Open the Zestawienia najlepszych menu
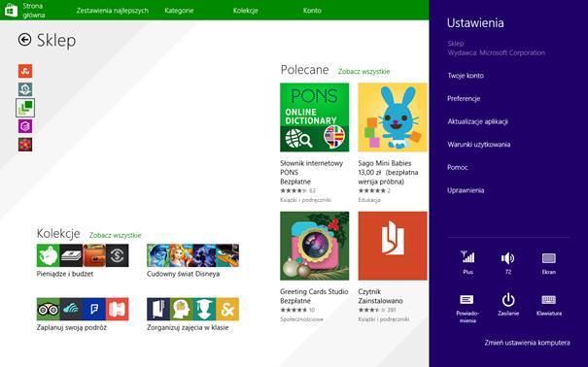This screenshot has height=367, width=588. tap(113, 11)
